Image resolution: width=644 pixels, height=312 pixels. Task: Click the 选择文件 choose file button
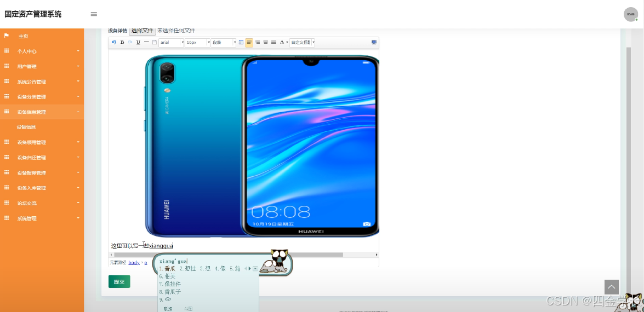(143, 31)
